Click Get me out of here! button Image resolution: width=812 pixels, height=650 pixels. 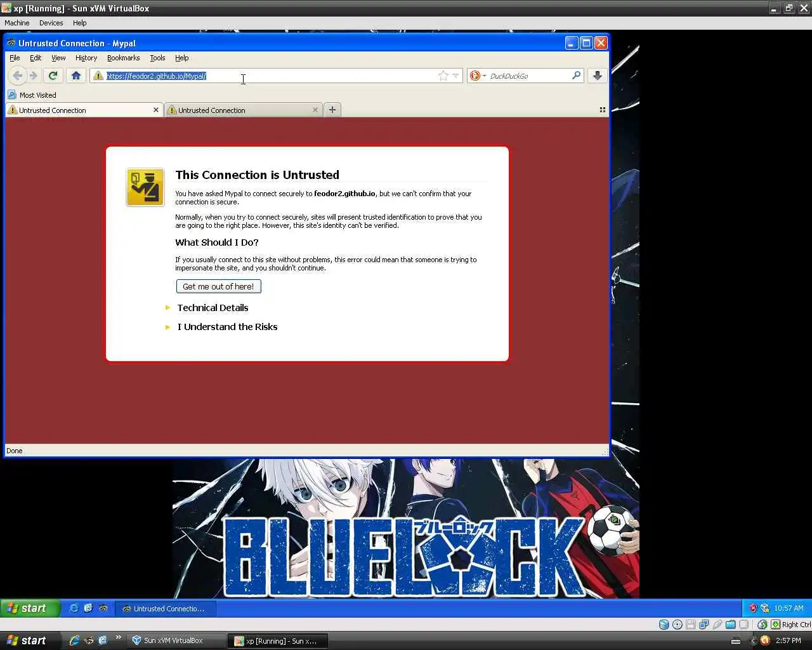218,286
